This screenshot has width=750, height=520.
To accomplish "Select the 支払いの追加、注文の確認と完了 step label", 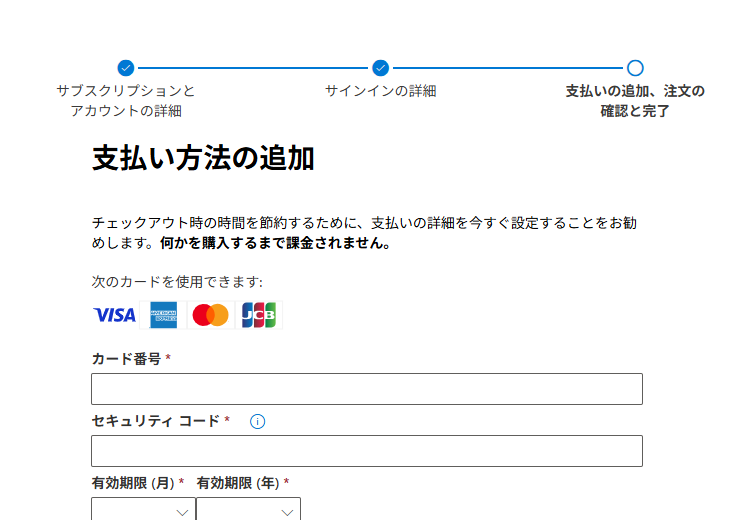I will point(635,100).
